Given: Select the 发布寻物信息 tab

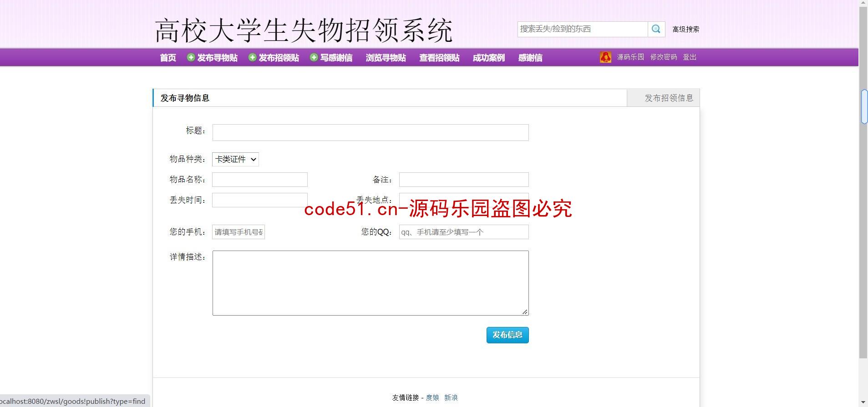Looking at the screenshot, I should (x=185, y=98).
